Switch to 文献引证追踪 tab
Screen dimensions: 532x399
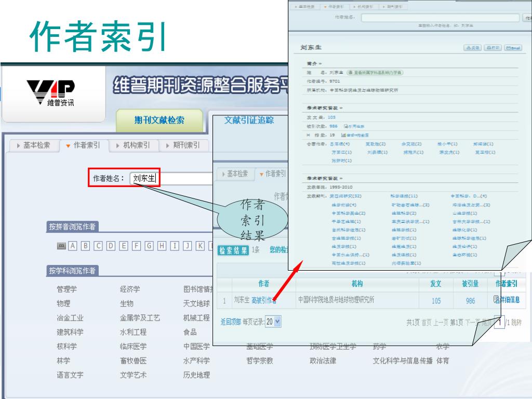pos(249,120)
